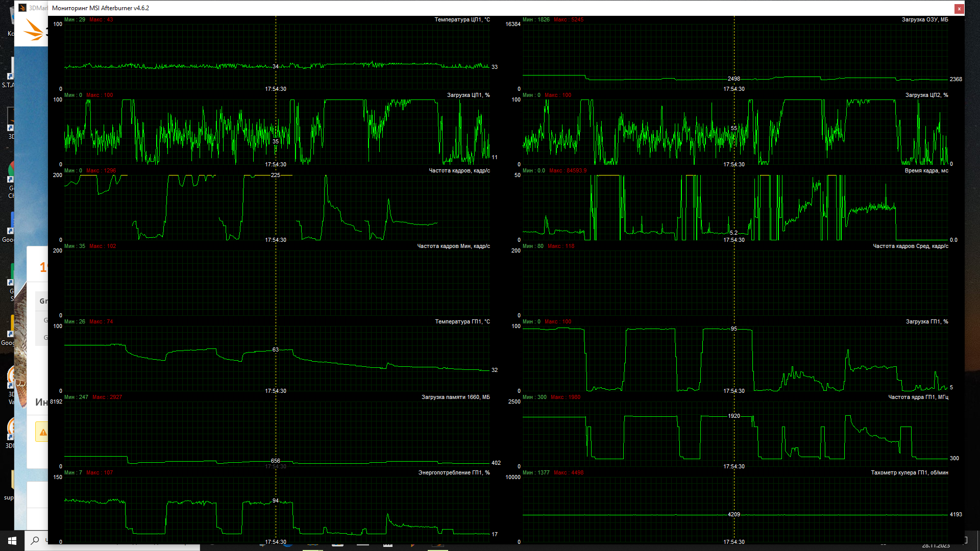Click inside the Загрузка ОЗУ graph

(664, 51)
